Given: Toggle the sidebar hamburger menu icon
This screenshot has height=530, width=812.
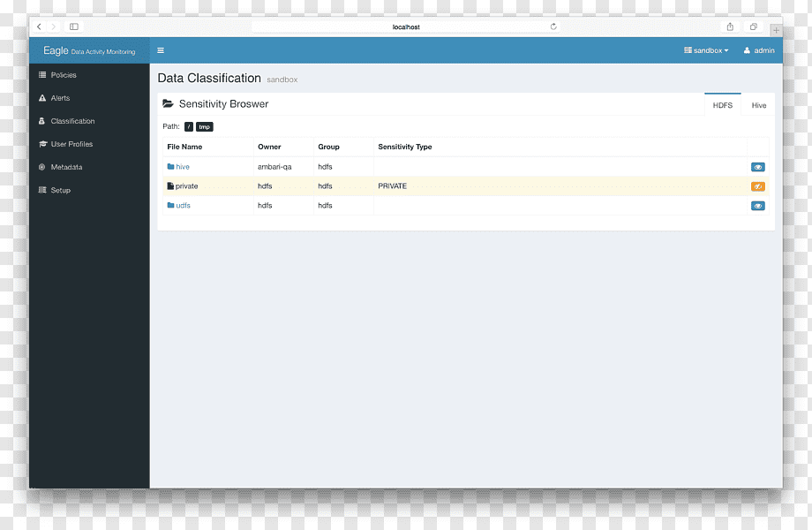Looking at the screenshot, I should [x=161, y=50].
